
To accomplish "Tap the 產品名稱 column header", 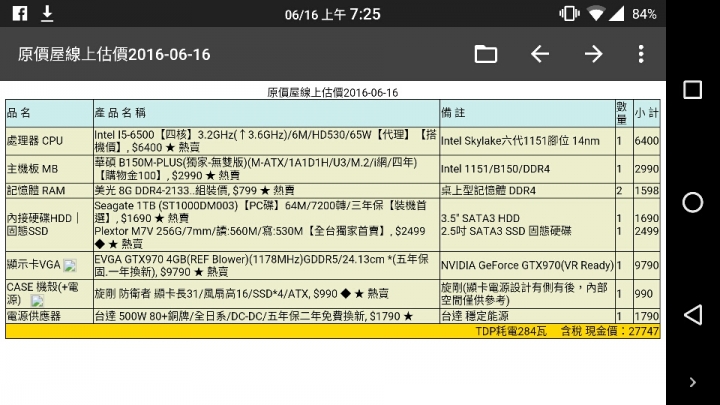I will click(x=120, y=113).
